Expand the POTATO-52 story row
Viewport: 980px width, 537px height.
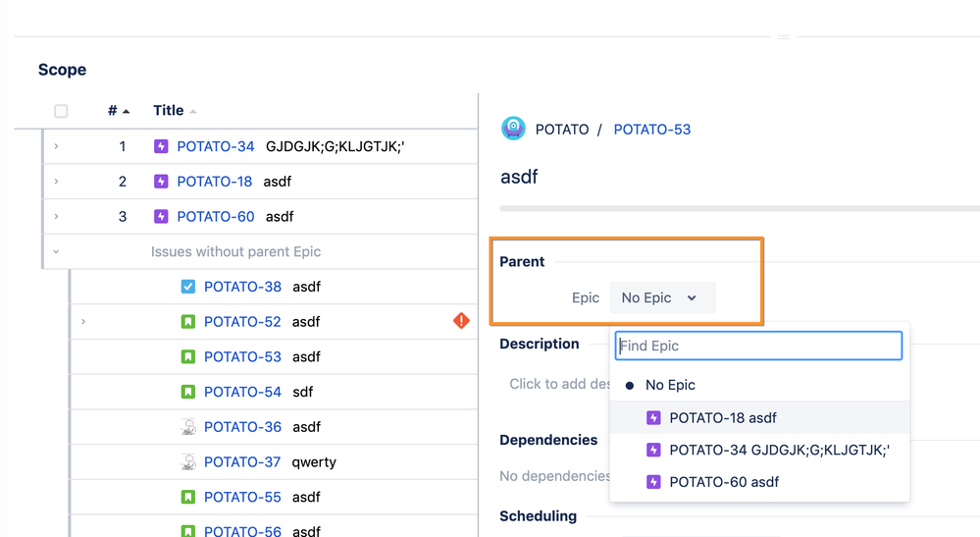click(83, 321)
